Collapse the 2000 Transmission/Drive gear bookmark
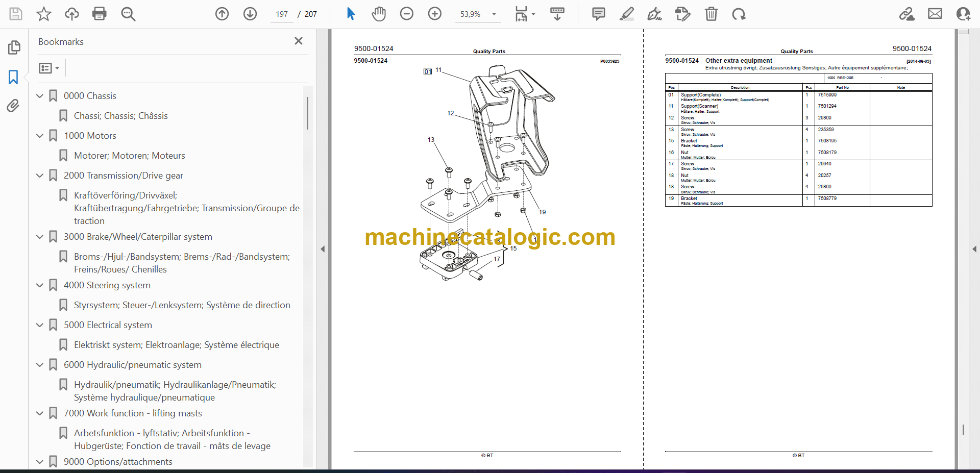 pos(40,176)
